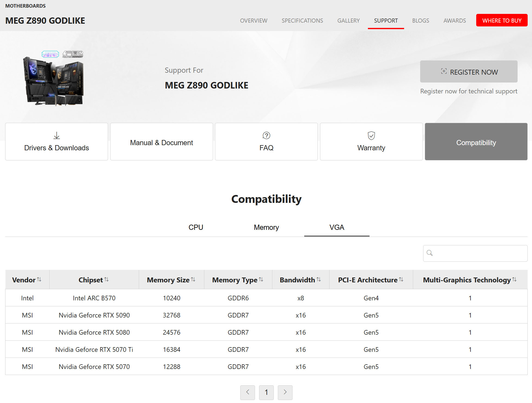Open the Warranty section card

tap(371, 142)
